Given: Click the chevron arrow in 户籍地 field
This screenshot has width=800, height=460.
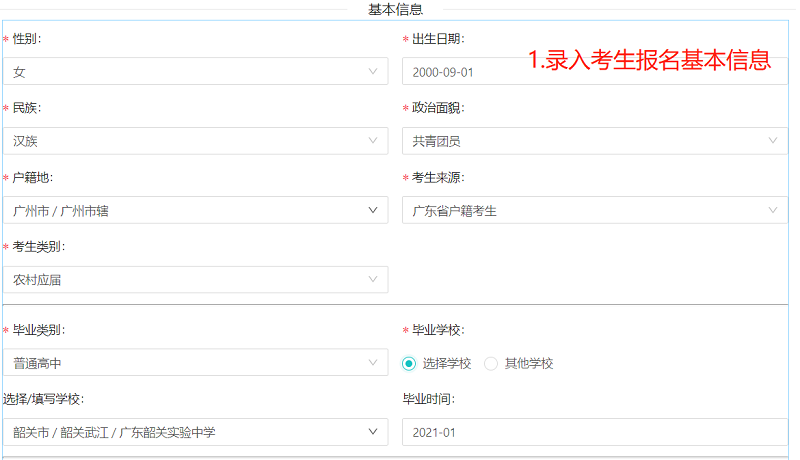Looking at the screenshot, I should (373, 210).
